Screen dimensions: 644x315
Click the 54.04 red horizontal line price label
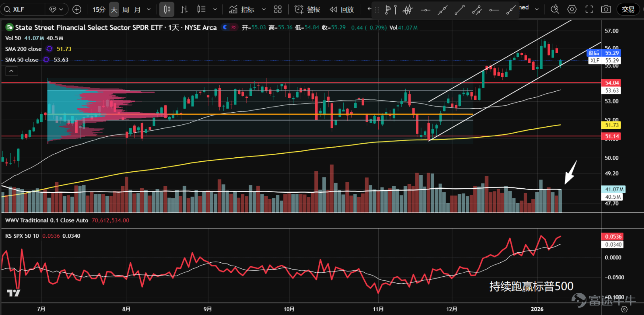click(611, 83)
